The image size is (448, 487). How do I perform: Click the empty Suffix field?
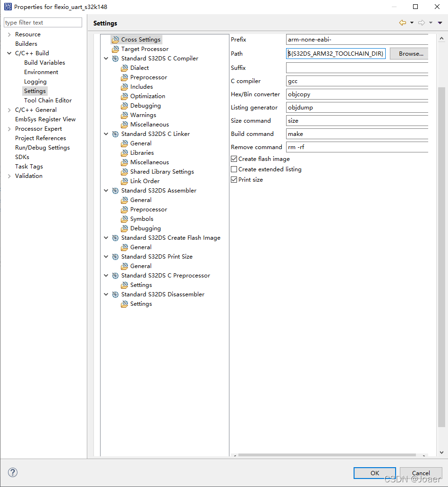[x=357, y=67]
